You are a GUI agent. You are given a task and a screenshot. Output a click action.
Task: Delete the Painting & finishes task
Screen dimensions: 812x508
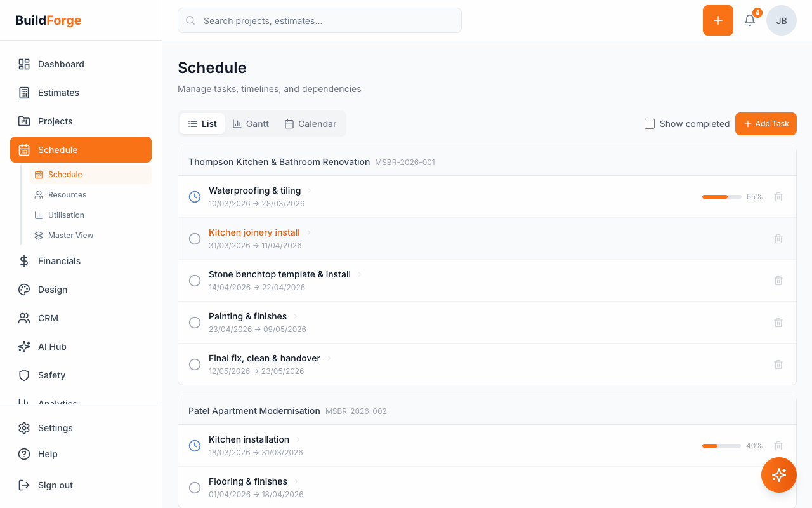pyautogui.click(x=778, y=323)
